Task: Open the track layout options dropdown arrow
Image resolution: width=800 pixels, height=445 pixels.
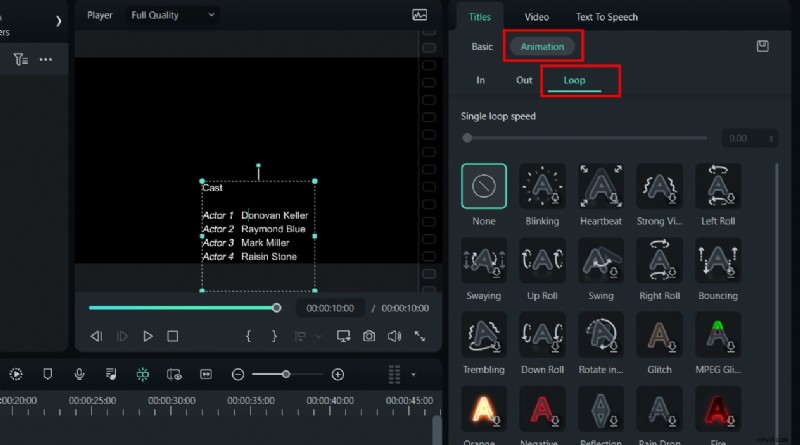Action: pyautogui.click(x=413, y=375)
